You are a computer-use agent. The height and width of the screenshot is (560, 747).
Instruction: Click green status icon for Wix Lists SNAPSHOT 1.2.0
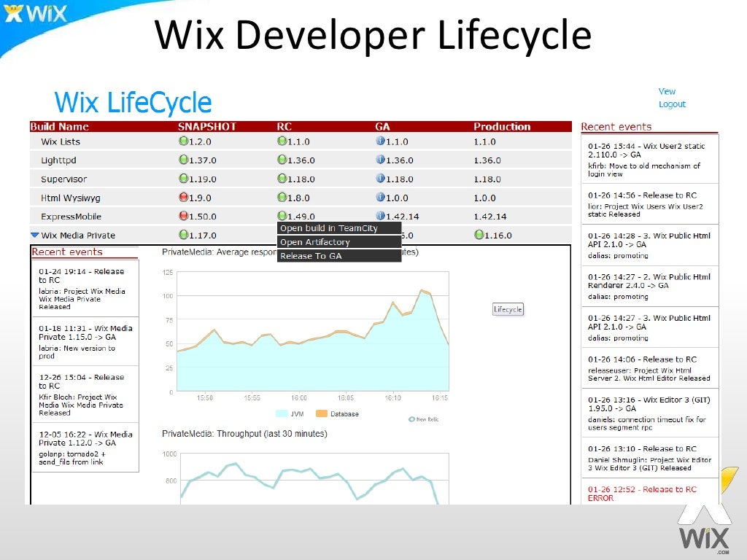[x=183, y=141]
